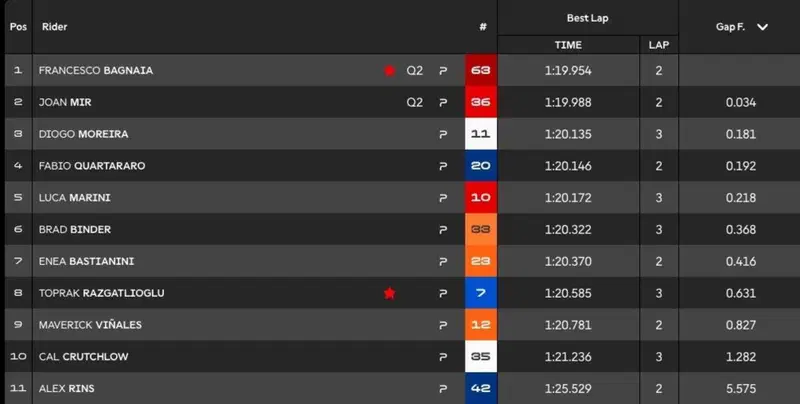Click the red number 63 badge
Image resolution: width=800 pixels, height=404 pixels.
point(481,70)
